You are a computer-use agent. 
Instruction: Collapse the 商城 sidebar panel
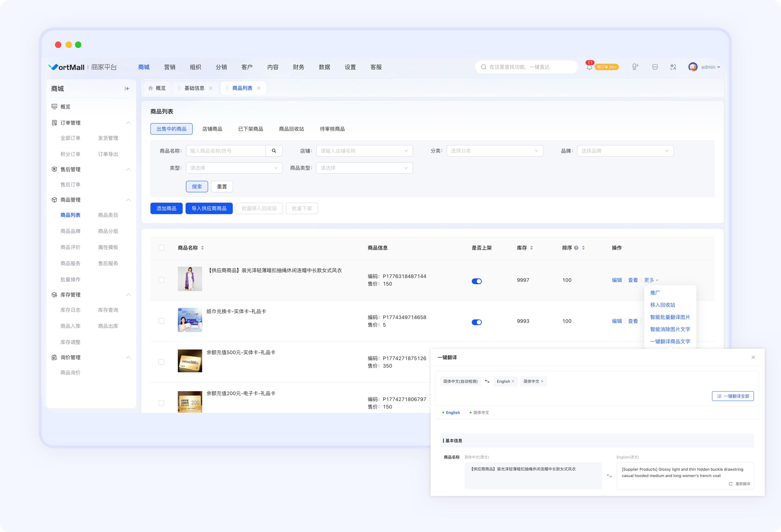[x=127, y=89]
